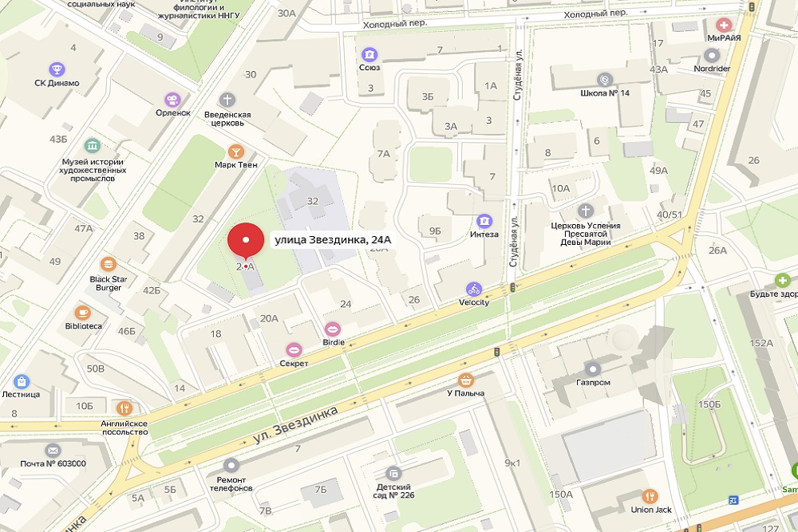Open the Velocity bicycle icon
The image size is (798, 532).
pyautogui.click(x=474, y=290)
